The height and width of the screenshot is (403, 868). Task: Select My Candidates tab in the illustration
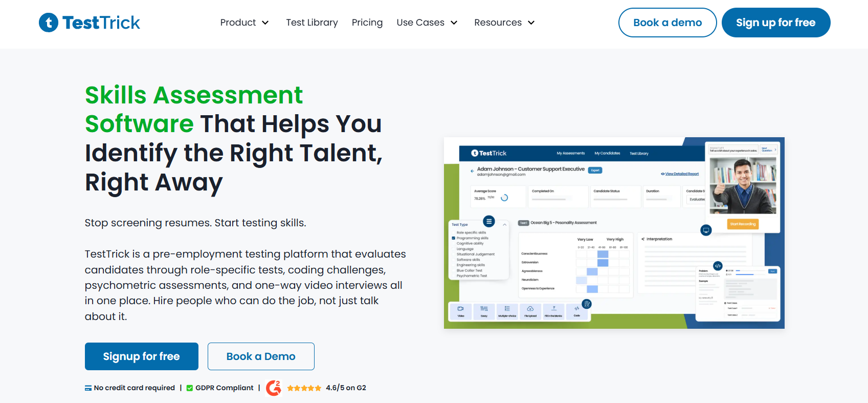pyautogui.click(x=607, y=153)
